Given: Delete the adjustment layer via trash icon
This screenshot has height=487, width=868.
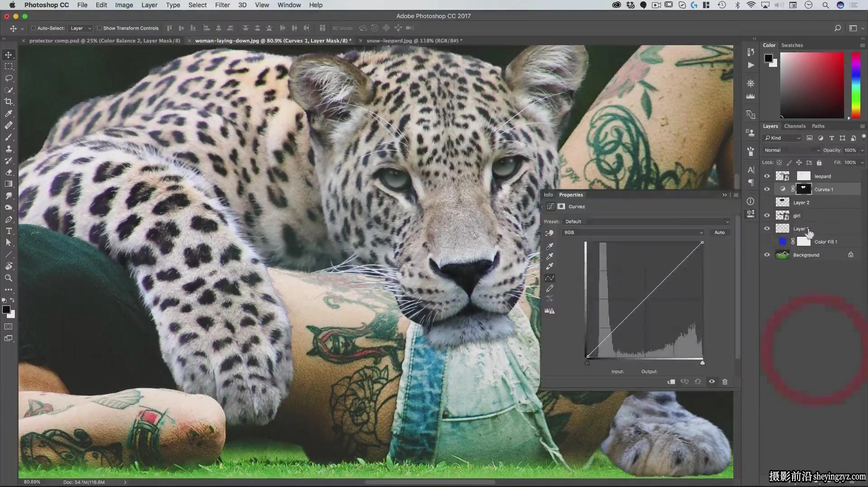Looking at the screenshot, I should coord(725,382).
